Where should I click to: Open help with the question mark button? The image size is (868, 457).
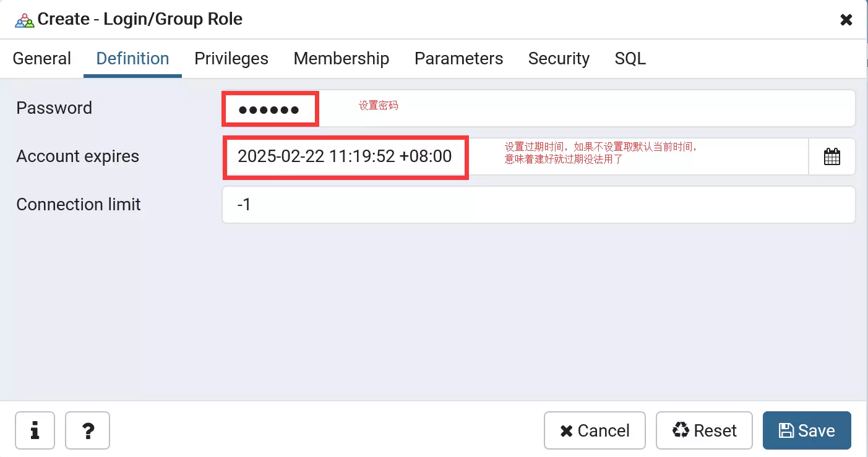coord(87,430)
